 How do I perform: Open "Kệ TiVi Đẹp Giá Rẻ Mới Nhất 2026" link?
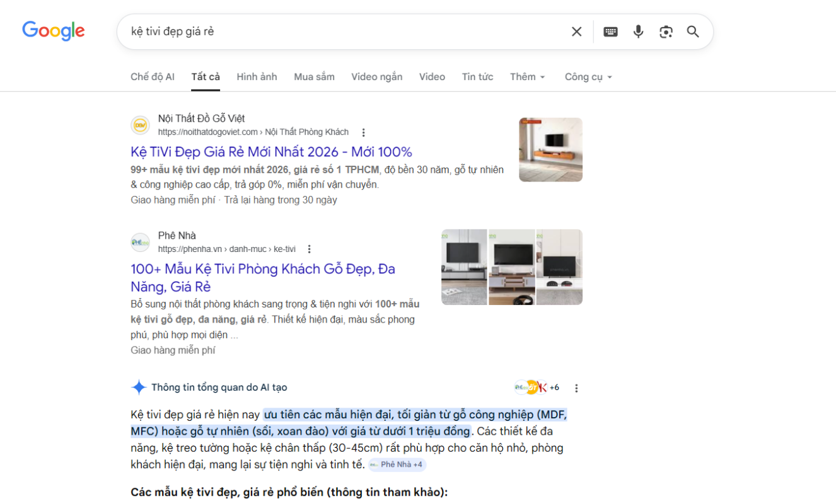tap(271, 152)
